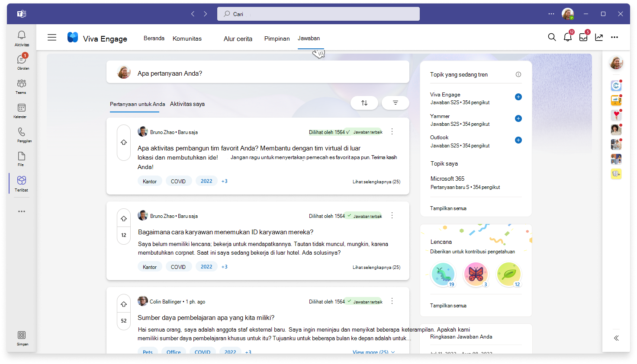
Task: Show more apps ellipsis in sidebar
Action: 22,211
